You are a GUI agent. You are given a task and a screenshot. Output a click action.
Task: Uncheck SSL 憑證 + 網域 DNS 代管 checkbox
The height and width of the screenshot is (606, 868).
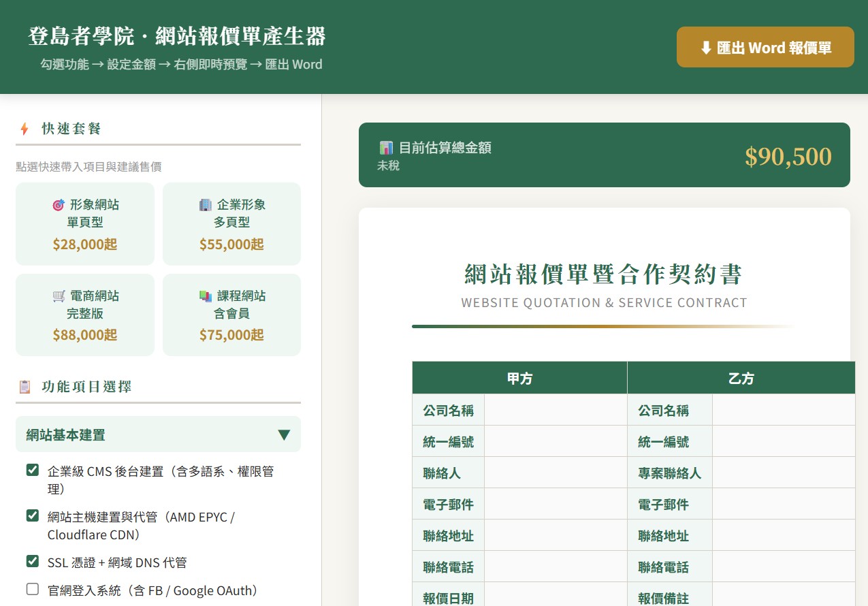32,561
